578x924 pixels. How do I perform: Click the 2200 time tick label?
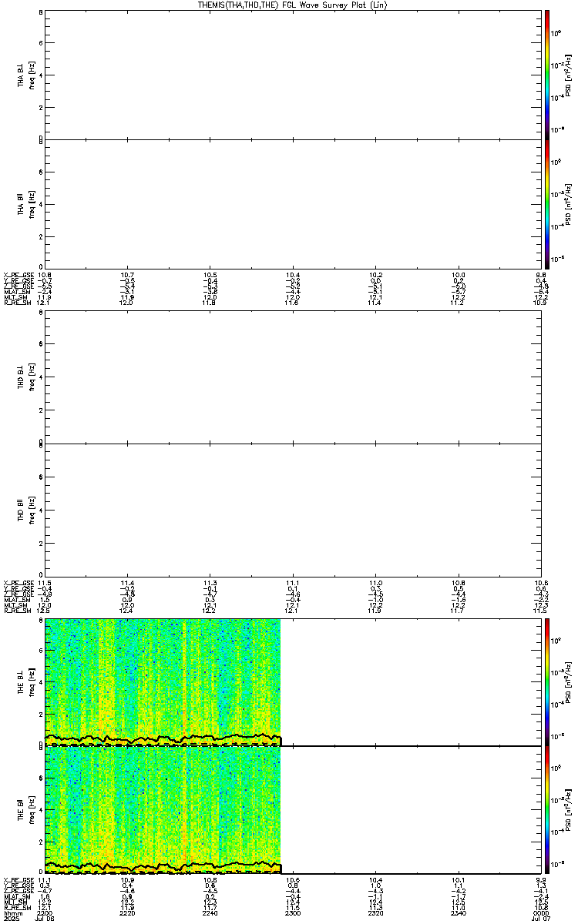click(45, 912)
